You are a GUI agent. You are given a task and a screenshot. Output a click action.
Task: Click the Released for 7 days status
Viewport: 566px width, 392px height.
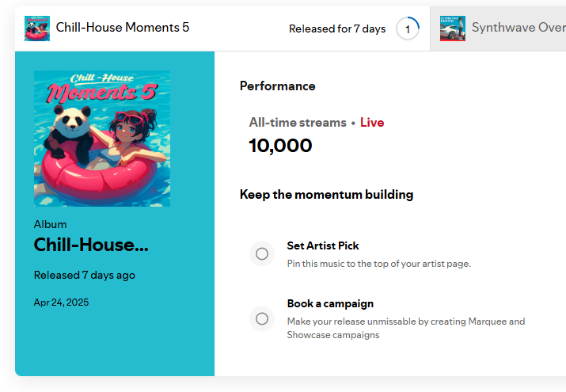point(337,29)
